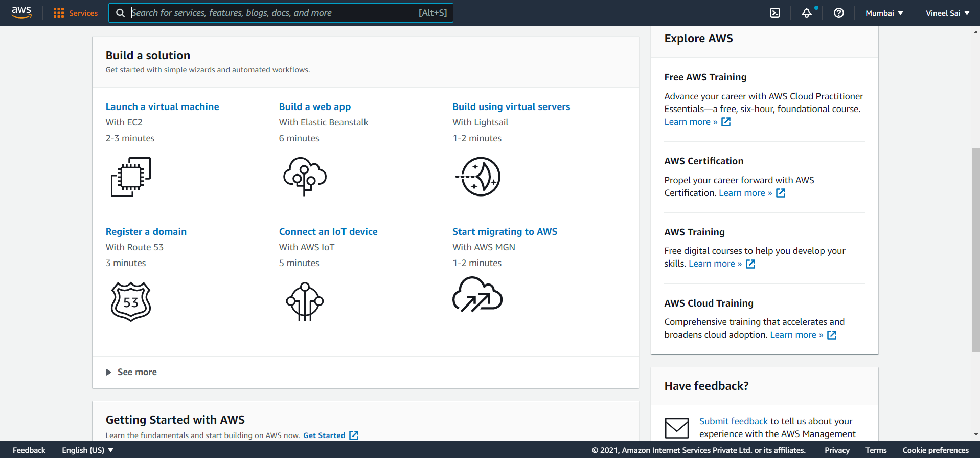Click the Explore AWS heading
Viewport: 980px width, 458px height.
[x=698, y=38]
